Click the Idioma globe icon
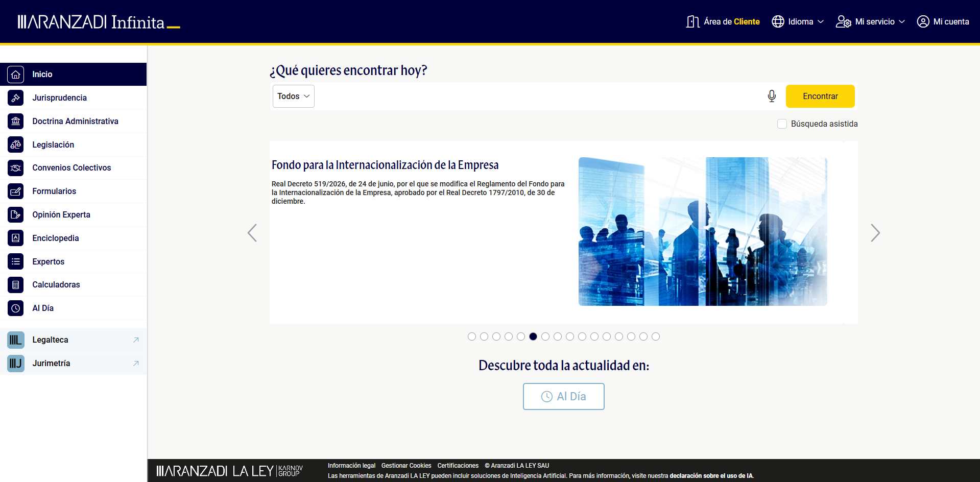This screenshot has width=980, height=482. 778,21
